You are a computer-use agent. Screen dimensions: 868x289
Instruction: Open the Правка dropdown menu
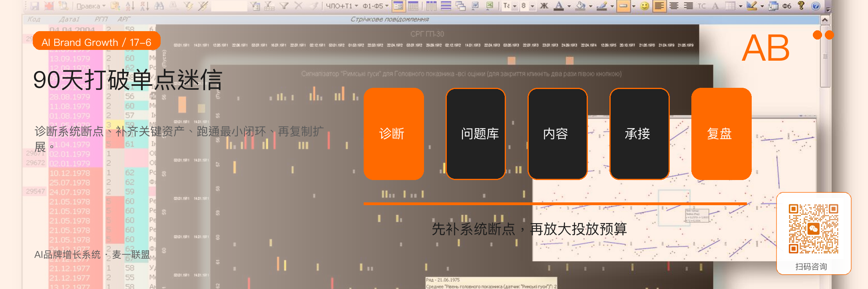coord(91,6)
